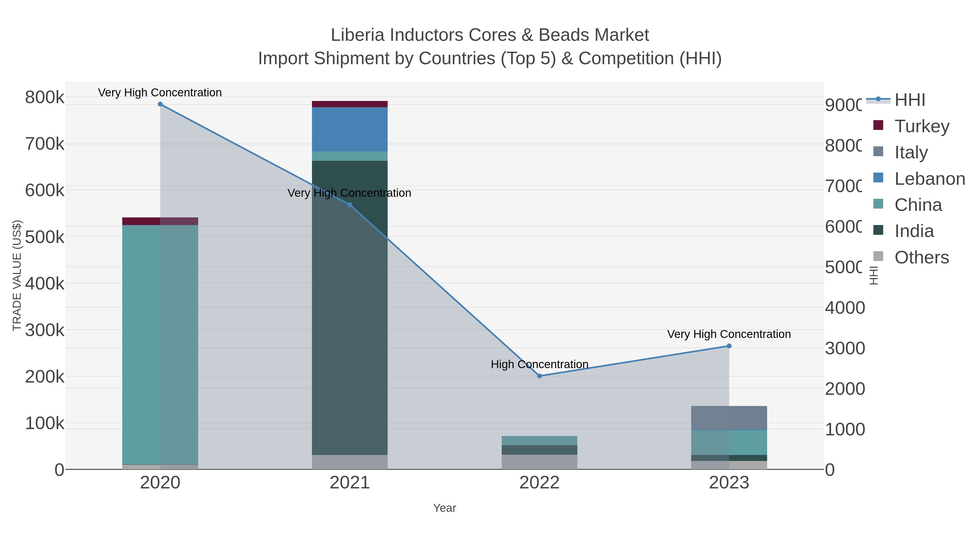Click the 2023 x-axis label
Viewport: 980px width, 551px height.
point(729,483)
